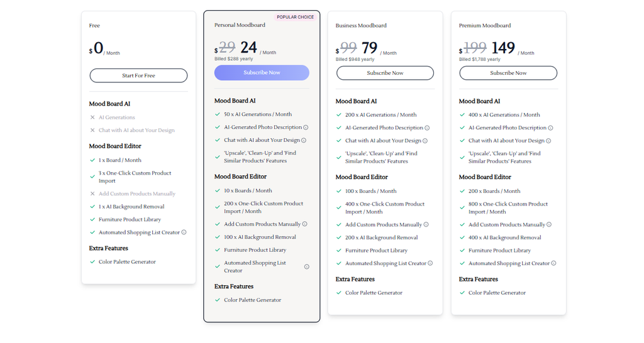Click checkmark beside Free Color Palette Generator

click(x=92, y=262)
